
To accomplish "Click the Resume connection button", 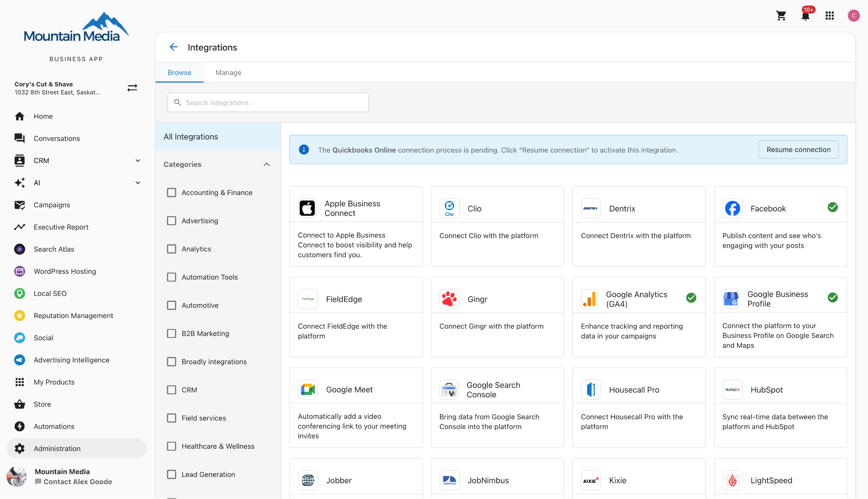I will 798,149.
